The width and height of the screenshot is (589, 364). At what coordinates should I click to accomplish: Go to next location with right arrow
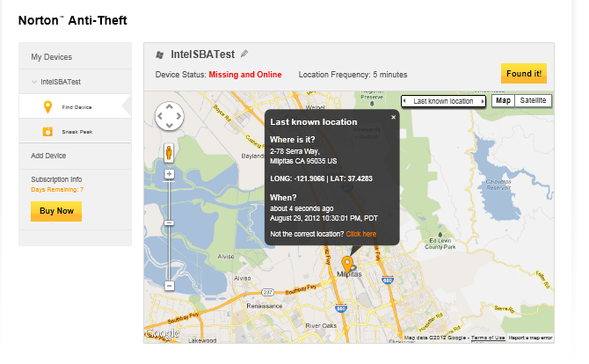click(483, 101)
